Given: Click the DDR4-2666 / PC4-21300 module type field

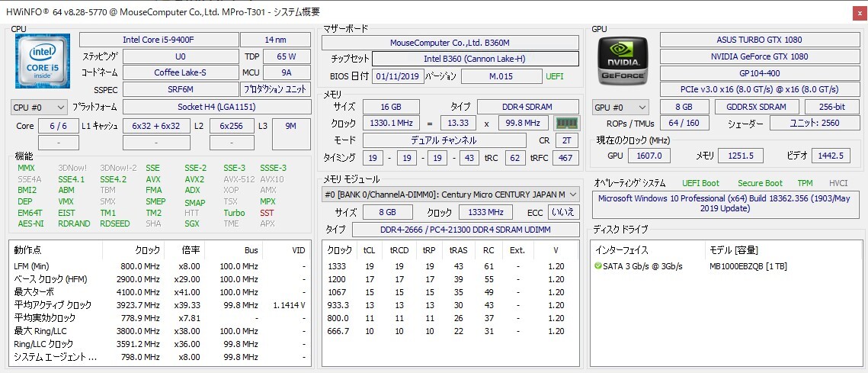Looking at the screenshot, I should tap(466, 230).
